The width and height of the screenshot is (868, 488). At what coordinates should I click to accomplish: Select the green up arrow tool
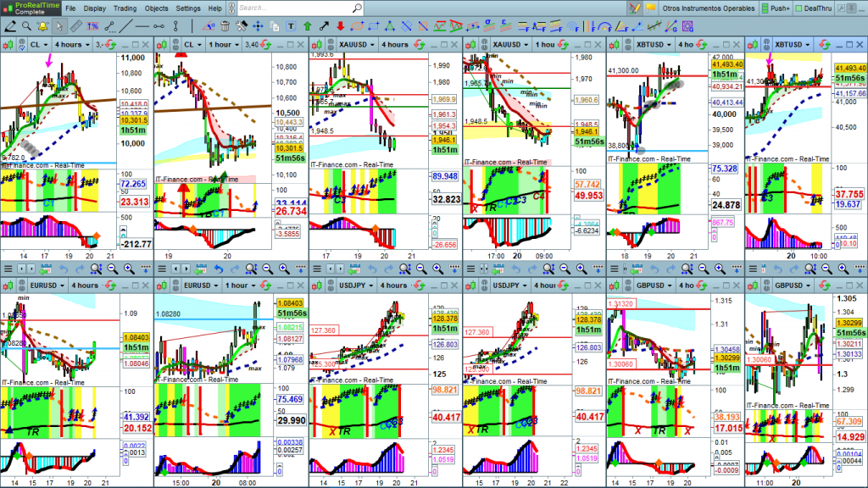(x=306, y=25)
